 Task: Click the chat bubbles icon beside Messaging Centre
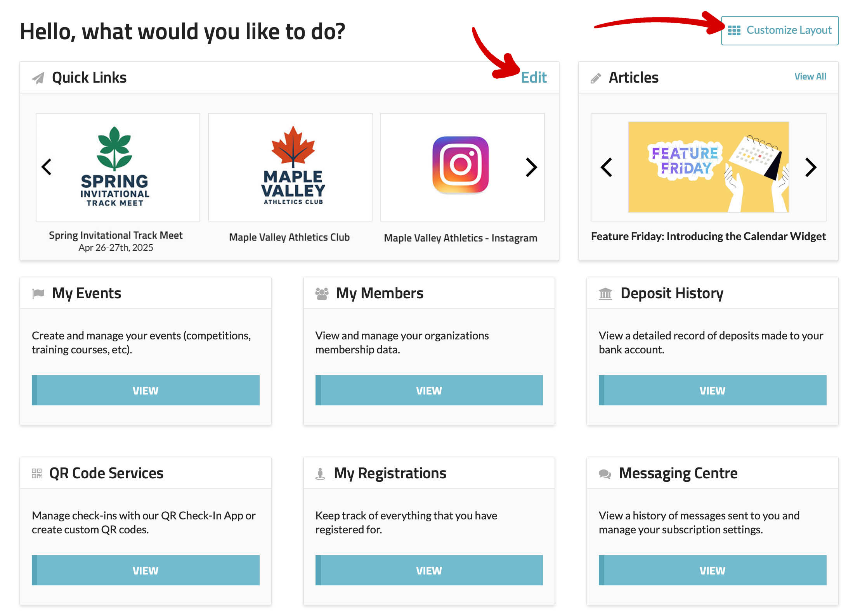point(605,474)
